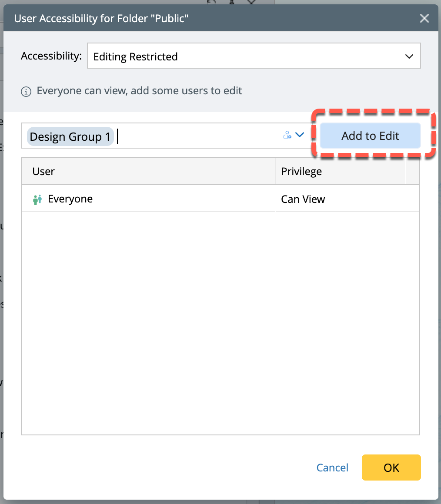Click the user picker icon in the input

[287, 135]
